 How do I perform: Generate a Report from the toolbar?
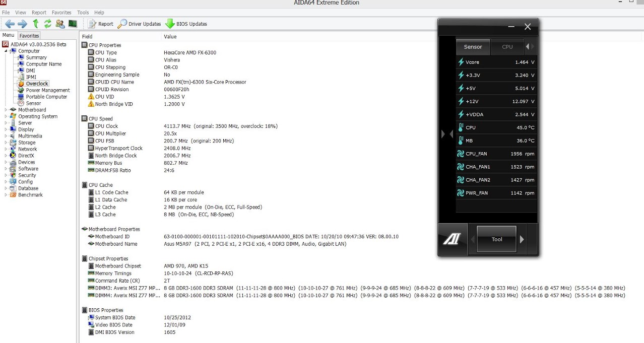click(x=101, y=24)
